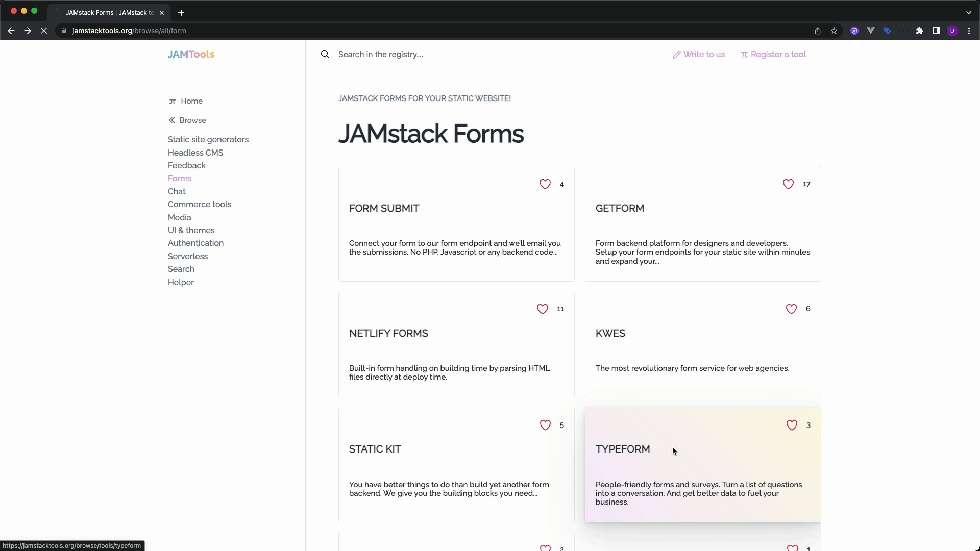
Task: Like the Netlify Forms tool with heart icon
Action: 543,309
